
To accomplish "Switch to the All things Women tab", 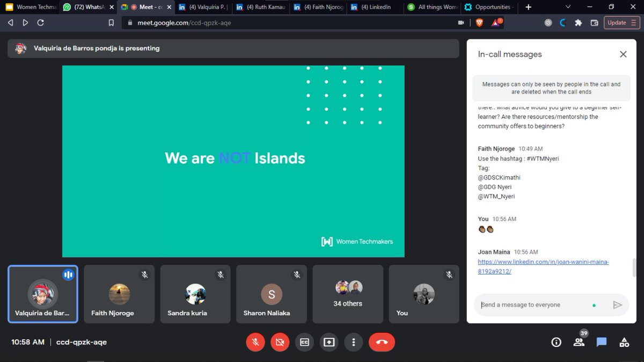I will 432,7.
